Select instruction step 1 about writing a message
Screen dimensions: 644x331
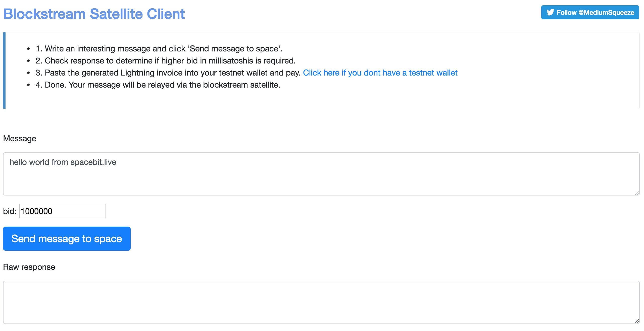point(159,49)
